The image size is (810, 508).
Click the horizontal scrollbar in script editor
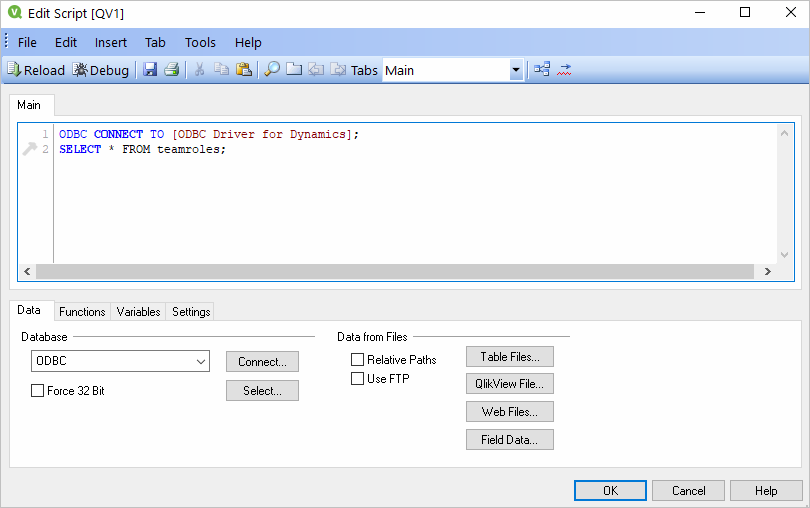click(x=395, y=272)
